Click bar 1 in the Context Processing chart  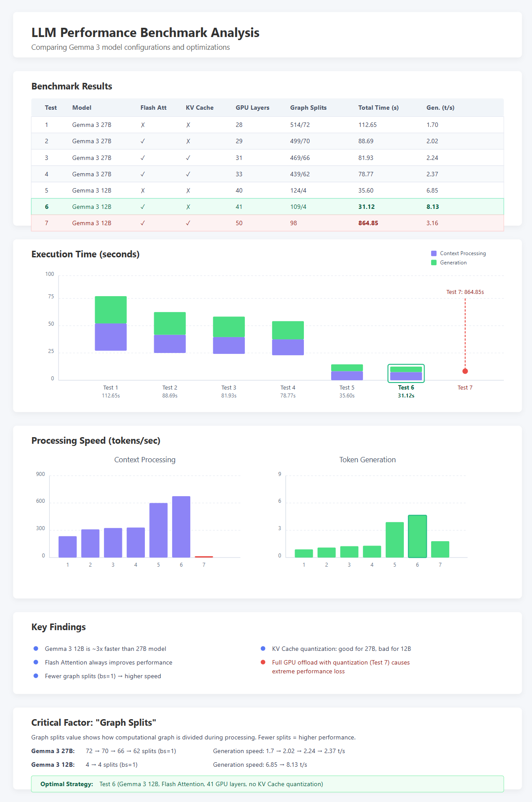point(67,547)
